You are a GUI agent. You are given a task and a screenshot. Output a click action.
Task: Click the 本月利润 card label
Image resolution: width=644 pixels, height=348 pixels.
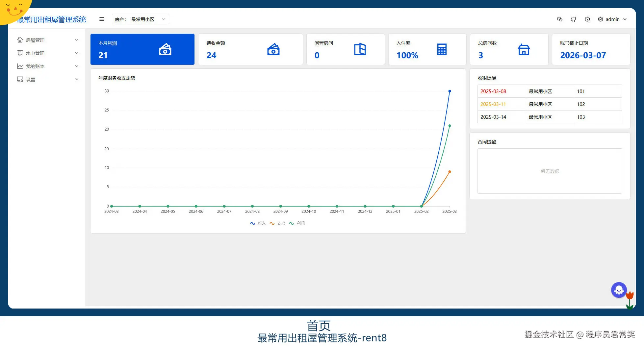tap(108, 43)
